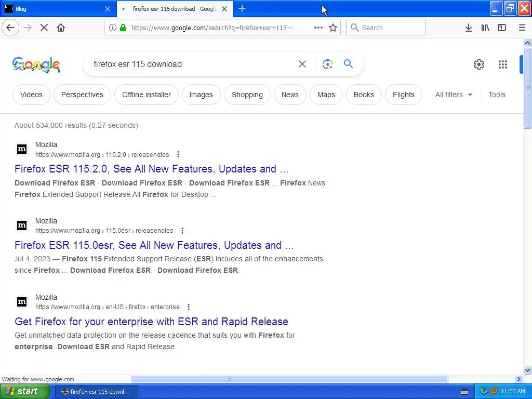Click the mozilla.org 115.2.0 releasenotes URL text

102,155
